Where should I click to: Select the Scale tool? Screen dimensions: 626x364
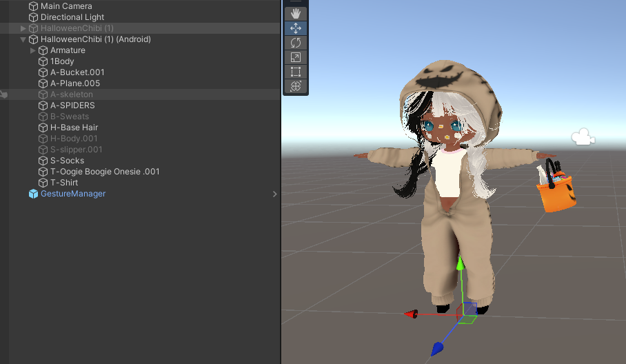[296, 57]
